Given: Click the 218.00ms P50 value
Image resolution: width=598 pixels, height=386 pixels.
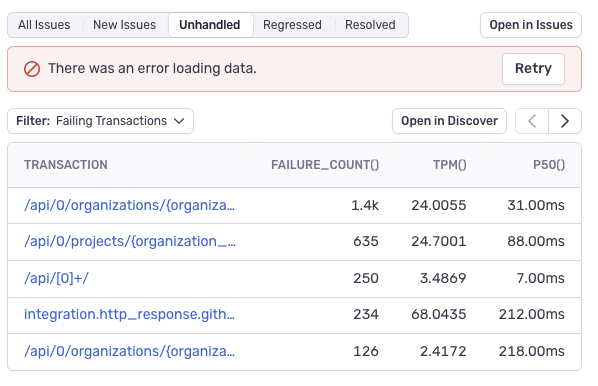Looking at the screenshot, I should (x=532, y=351).
